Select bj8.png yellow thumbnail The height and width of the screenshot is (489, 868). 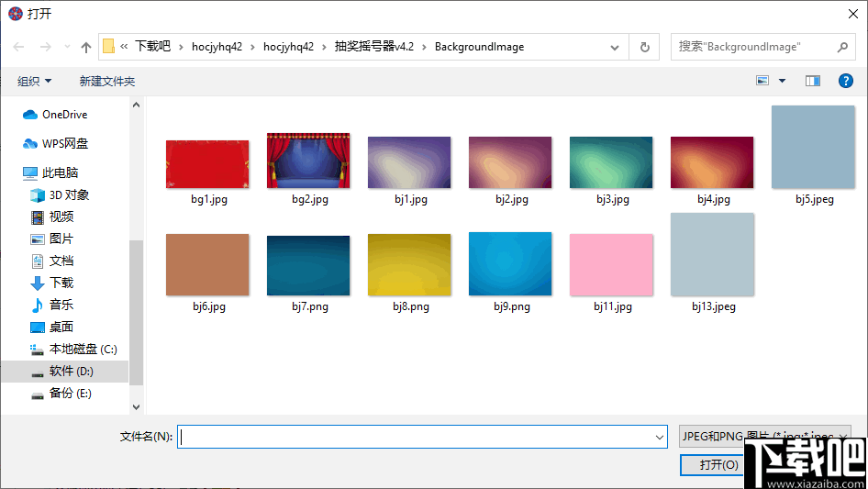pyautogui.click(x=409, y=265)
